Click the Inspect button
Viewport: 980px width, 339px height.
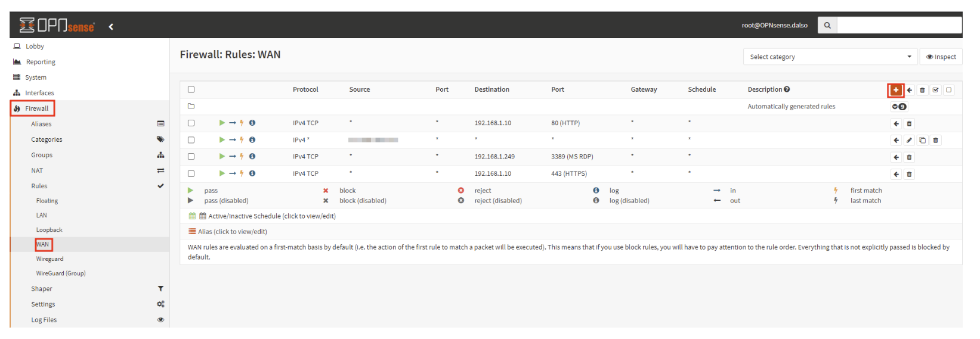(x=941, y=57)
